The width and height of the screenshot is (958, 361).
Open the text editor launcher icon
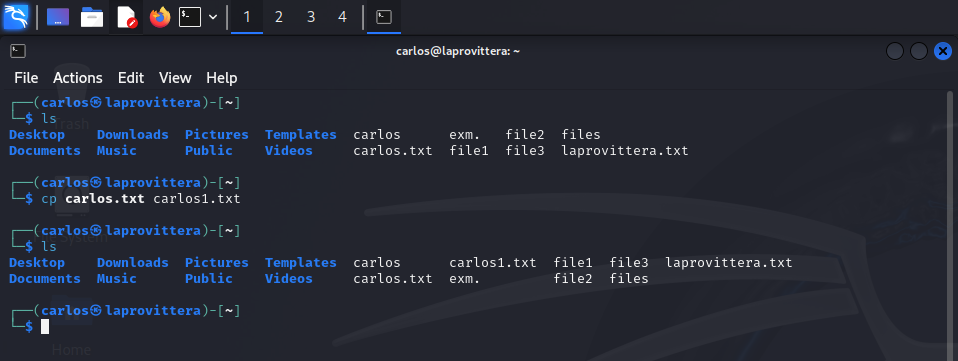tap(126, 17)
